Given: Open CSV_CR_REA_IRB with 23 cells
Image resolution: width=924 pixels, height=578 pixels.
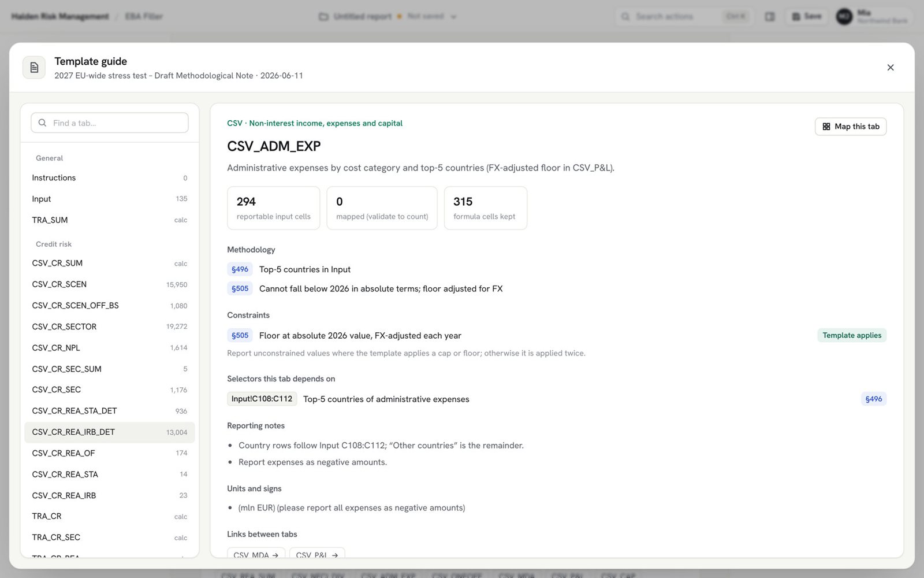Looking at the screenshot, I should coord(110,495).
